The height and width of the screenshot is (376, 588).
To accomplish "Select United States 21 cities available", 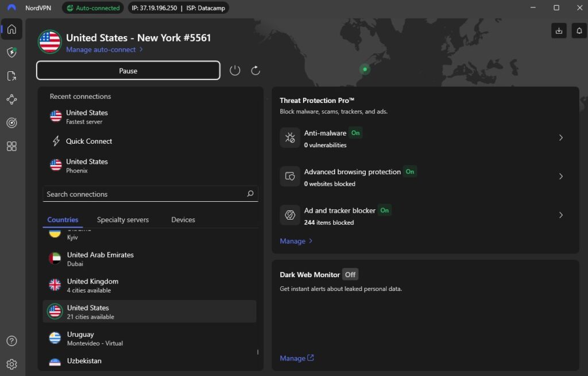I will (150, 312).
